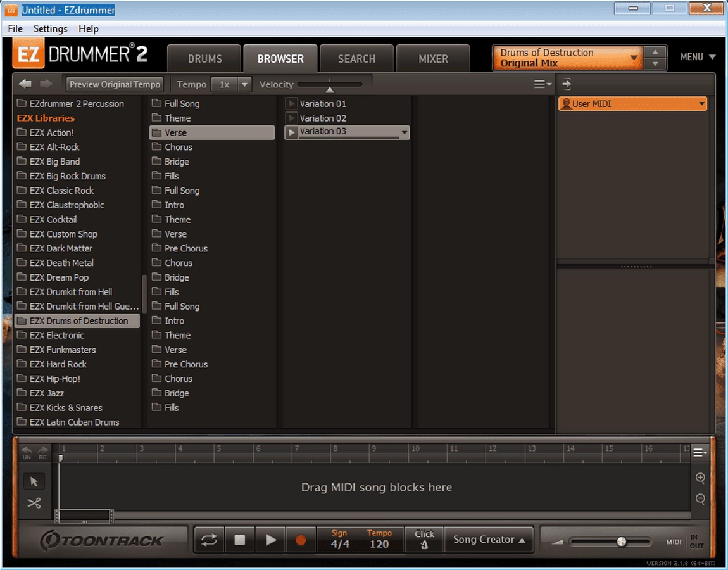
Task: Click the add-to-User-MIDI arrow icon
Action: (x=567, y=84)
